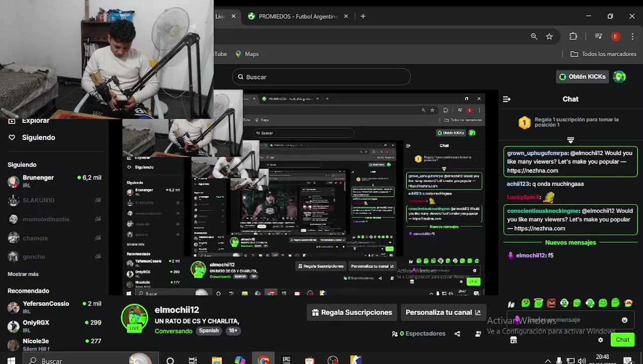Open the Chrome profile E avatar
The height and width of the screenshot is (364, 643).
615,36
